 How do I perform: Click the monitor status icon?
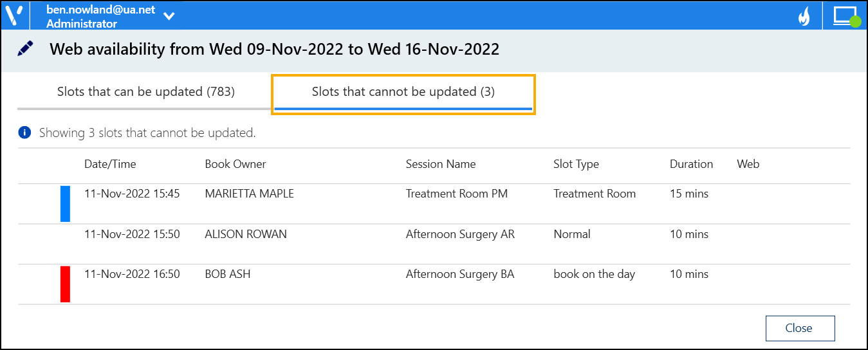[846, 15]
